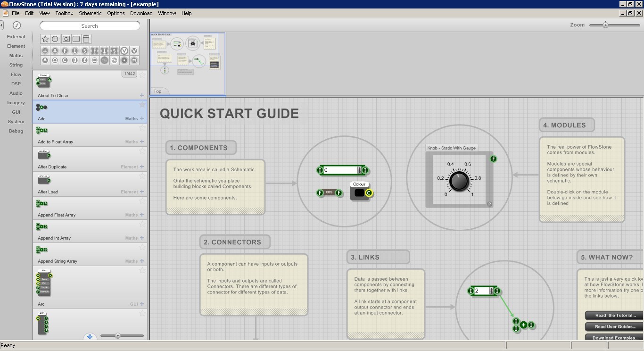Screen dimensions: 644x351
Task: Toggle favourite star on Add component
Action: [142, 105]
